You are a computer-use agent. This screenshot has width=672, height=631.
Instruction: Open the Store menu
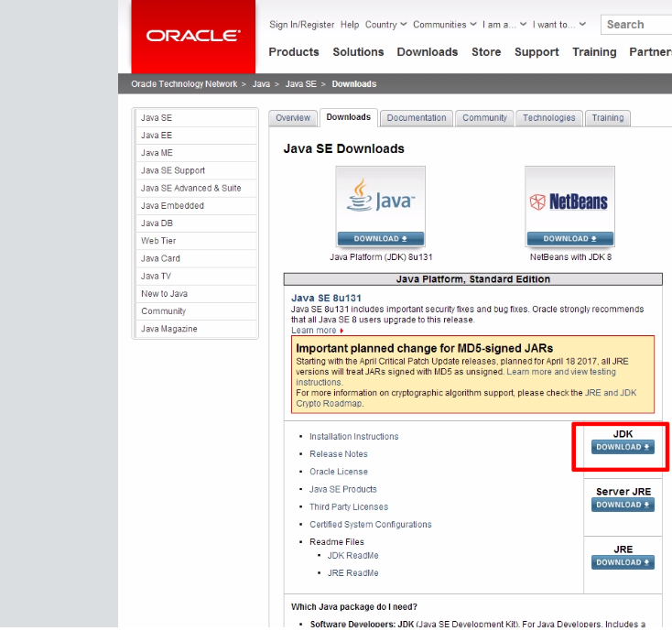[x=486, y=52]
